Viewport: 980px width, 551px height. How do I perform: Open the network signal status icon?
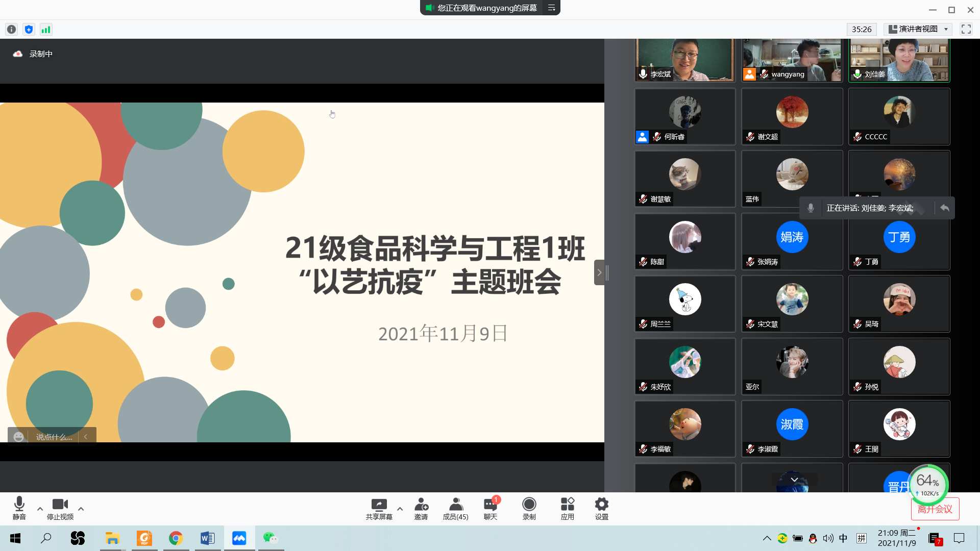(46, 30)
